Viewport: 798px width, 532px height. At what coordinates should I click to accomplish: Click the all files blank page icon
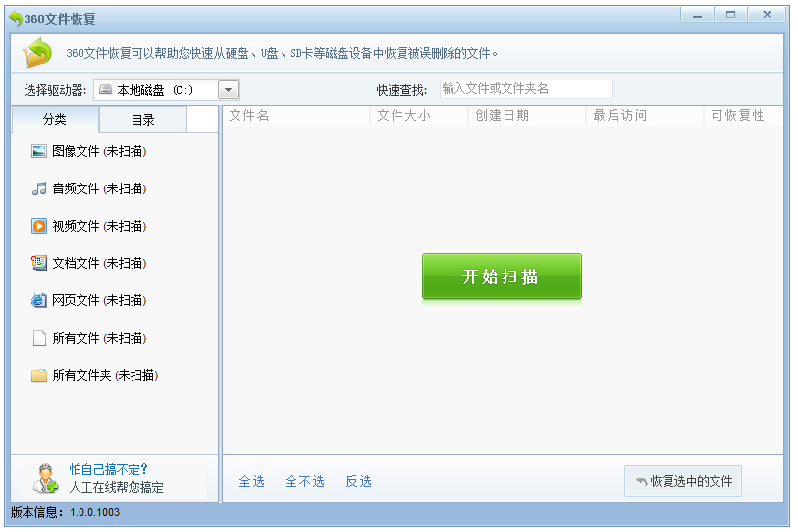[39, 338]
